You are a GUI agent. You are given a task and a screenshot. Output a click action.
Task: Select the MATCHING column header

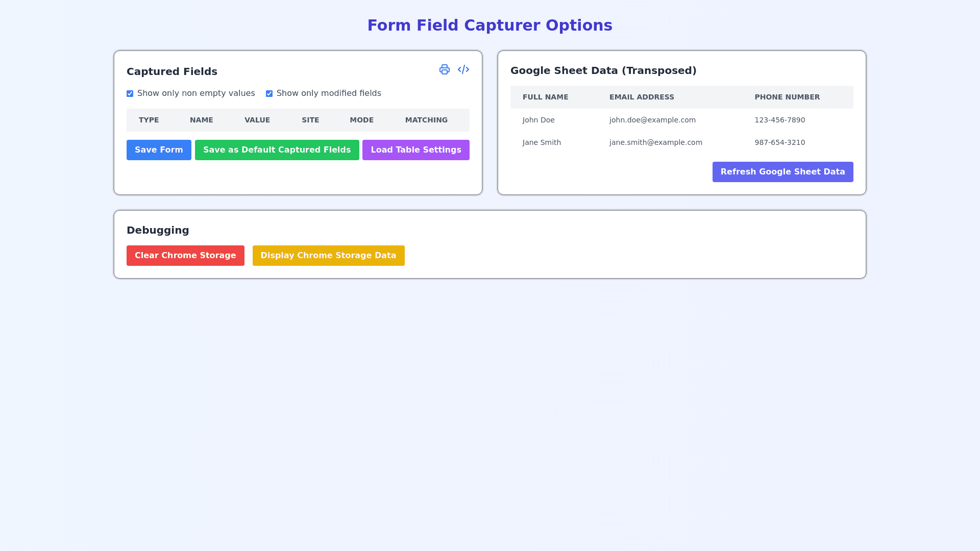(x=426, y=120)
